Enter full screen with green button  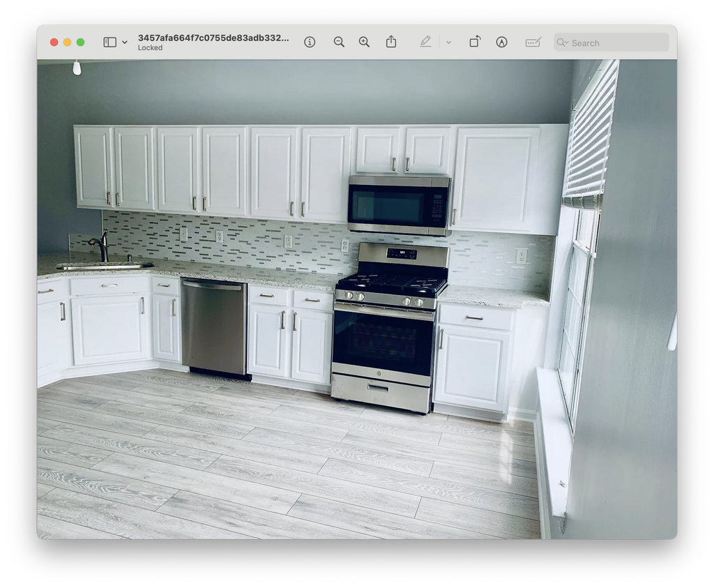(81, 43)
